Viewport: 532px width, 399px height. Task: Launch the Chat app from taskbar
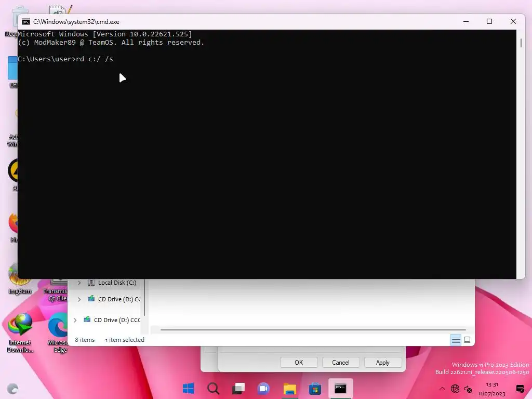pyautogui.click(x=263, y=388)
